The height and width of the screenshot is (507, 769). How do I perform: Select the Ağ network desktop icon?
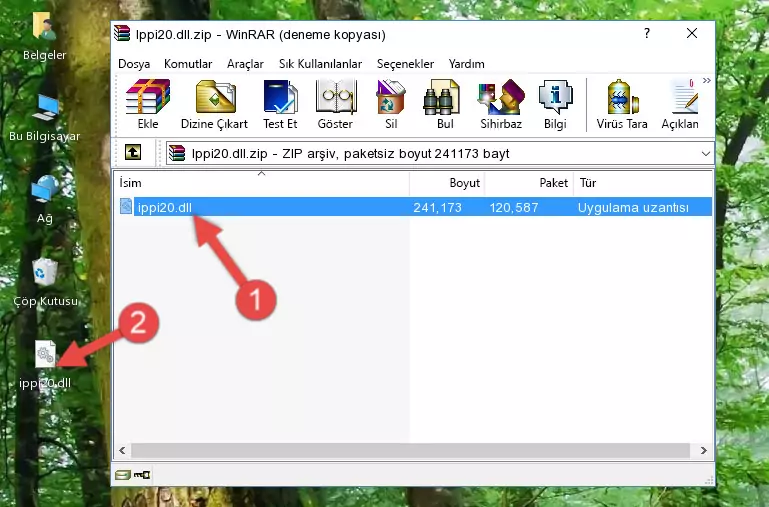[x=45, y=200]
